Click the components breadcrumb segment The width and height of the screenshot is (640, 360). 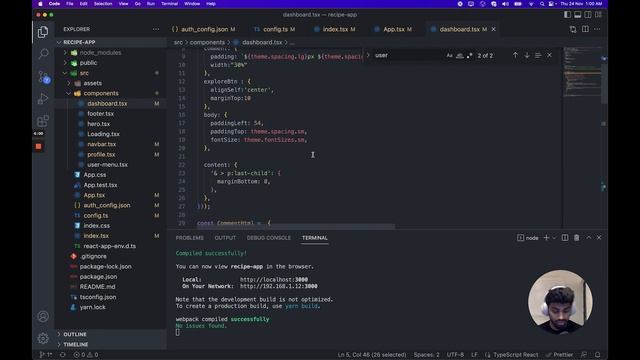pos(207,42)
